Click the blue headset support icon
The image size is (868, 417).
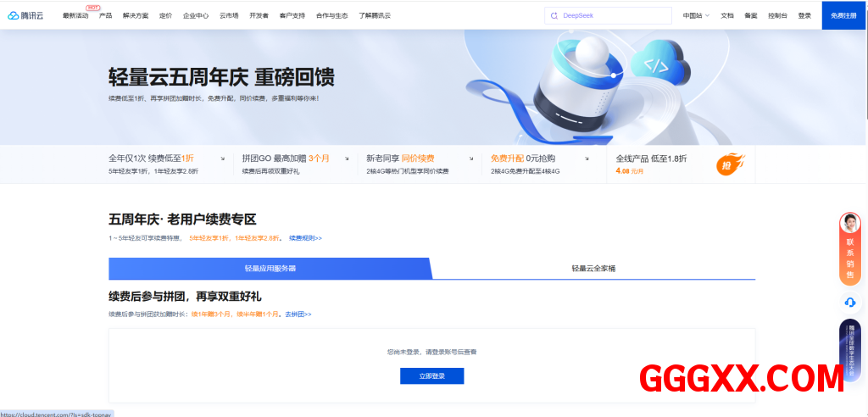tap(850, 302)
